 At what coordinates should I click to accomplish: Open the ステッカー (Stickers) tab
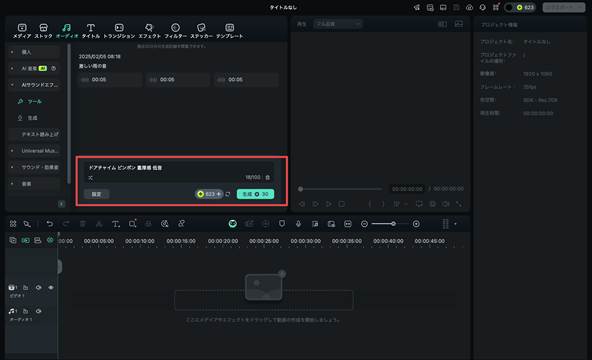pos(201,31)
